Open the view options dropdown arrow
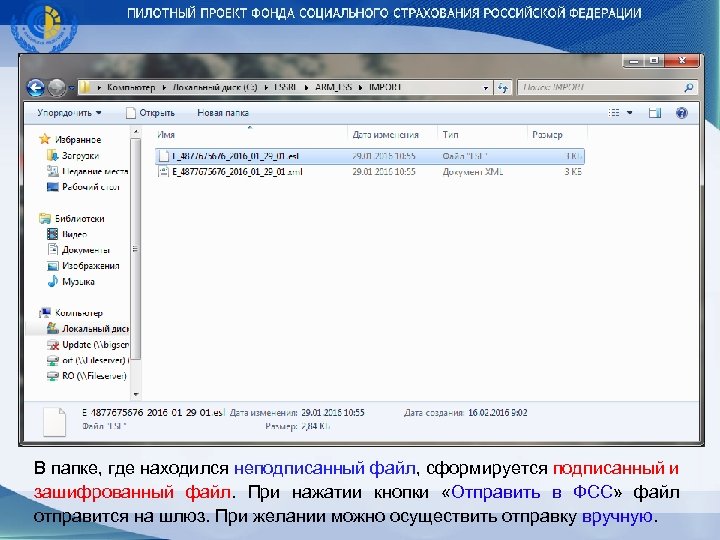This screenshot has height=540, width=720. pos(630,112)
